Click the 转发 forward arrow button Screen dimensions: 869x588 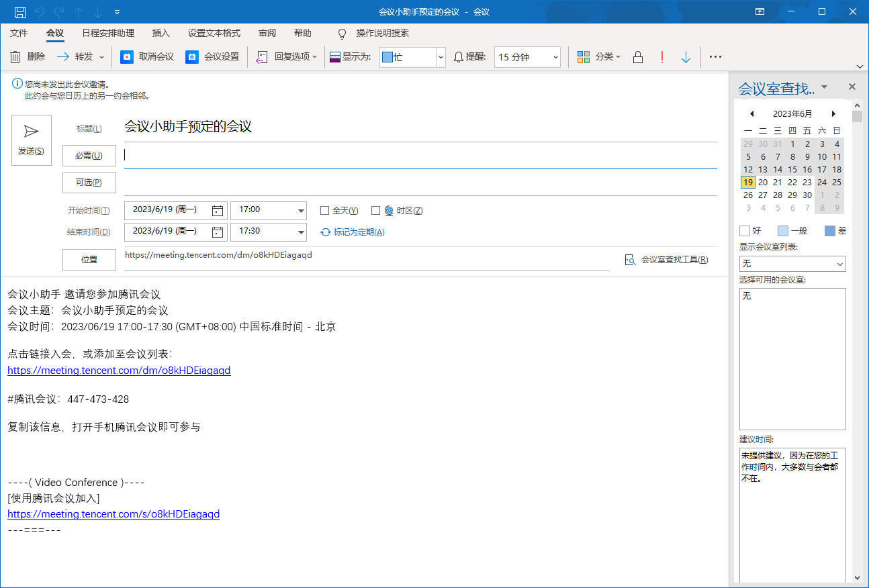pos(75,57)
